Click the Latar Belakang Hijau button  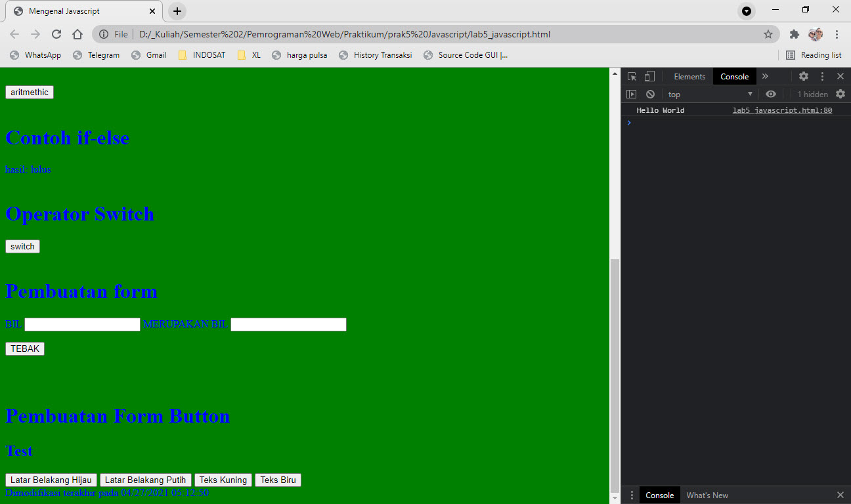pos(51,480)
